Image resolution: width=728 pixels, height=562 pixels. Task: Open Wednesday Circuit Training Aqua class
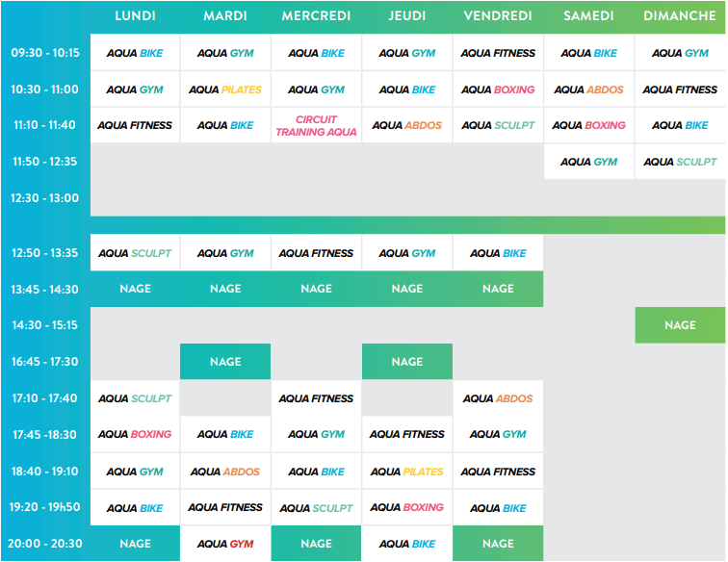tap(316, 125)
